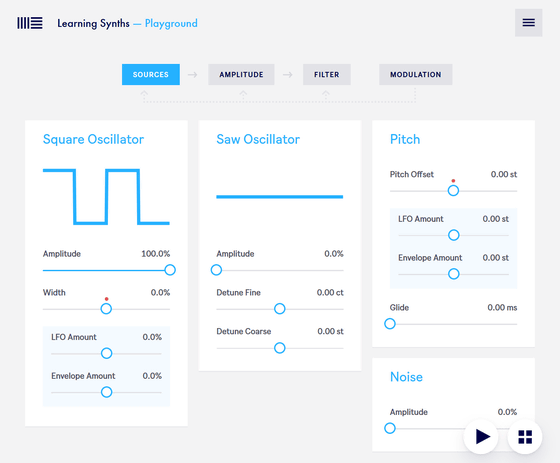Click the Noise Amplitude slider handle
The height and width of the screenshot is (463, 560).
click(390, 428)
